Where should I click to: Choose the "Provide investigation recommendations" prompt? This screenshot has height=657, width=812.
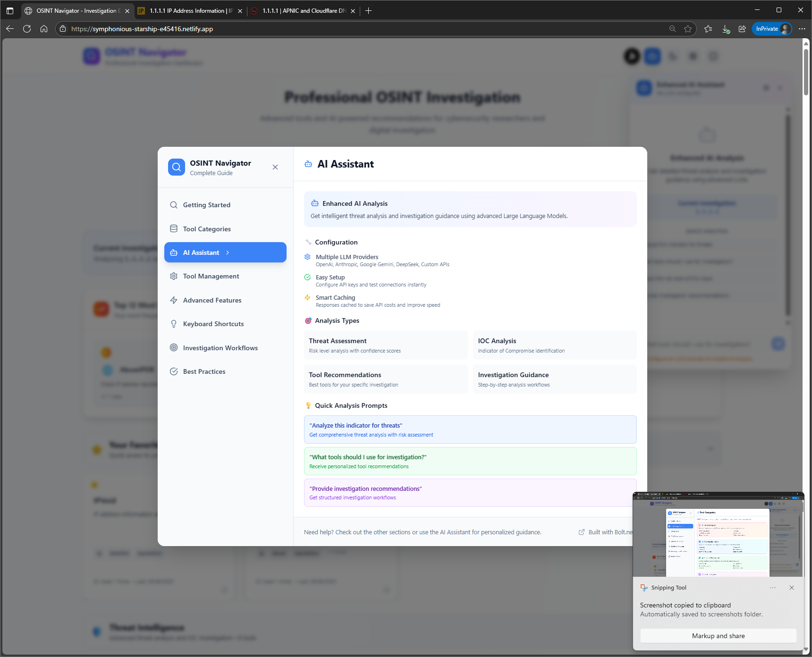coord(470,493)
